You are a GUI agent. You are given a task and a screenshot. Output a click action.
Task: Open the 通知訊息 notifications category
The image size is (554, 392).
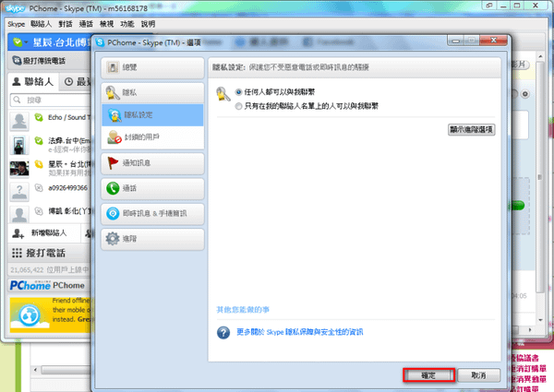pos(152,163)
